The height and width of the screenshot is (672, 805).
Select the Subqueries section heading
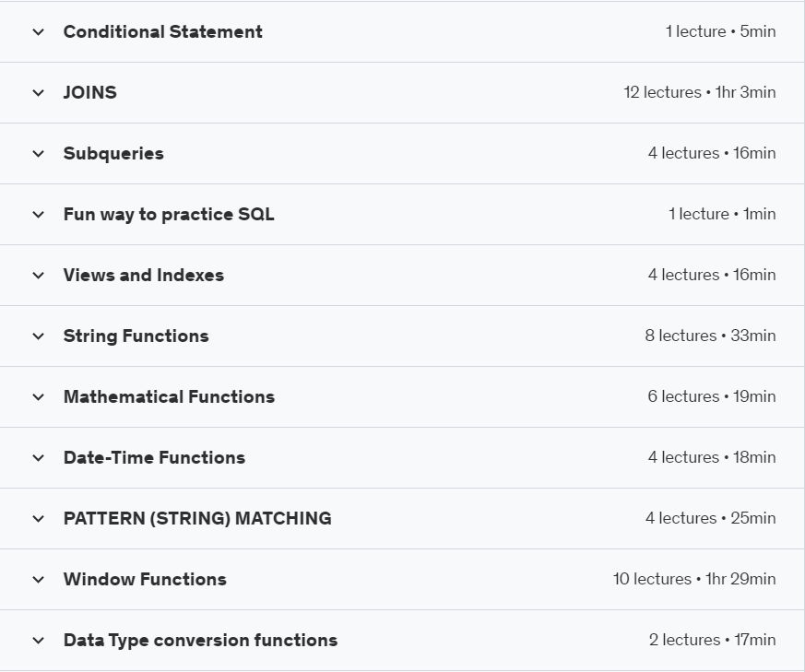[113, 153]
